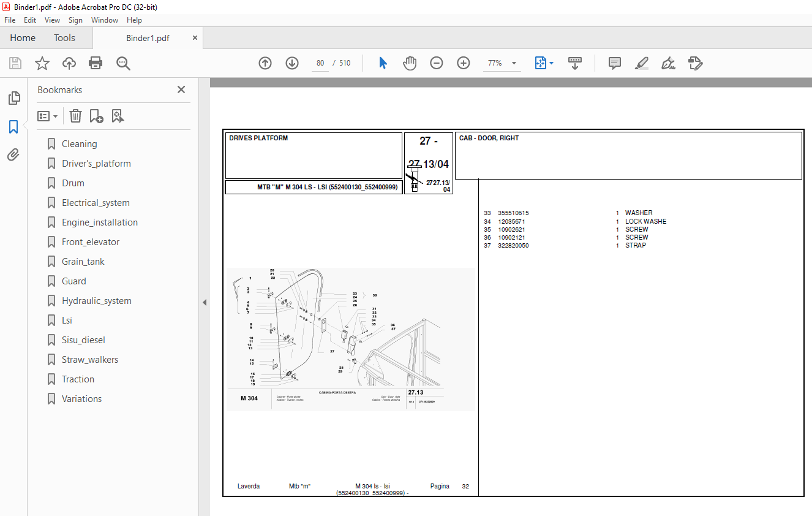
Task: Open the Electrical_system bookmark
Action: point(96,203)
